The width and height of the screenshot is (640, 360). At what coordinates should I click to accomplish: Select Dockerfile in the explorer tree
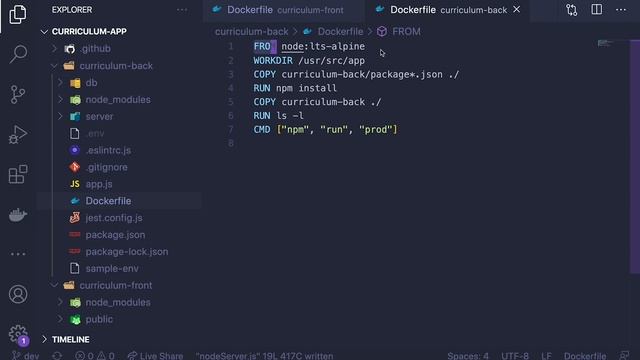coord(108,201)
